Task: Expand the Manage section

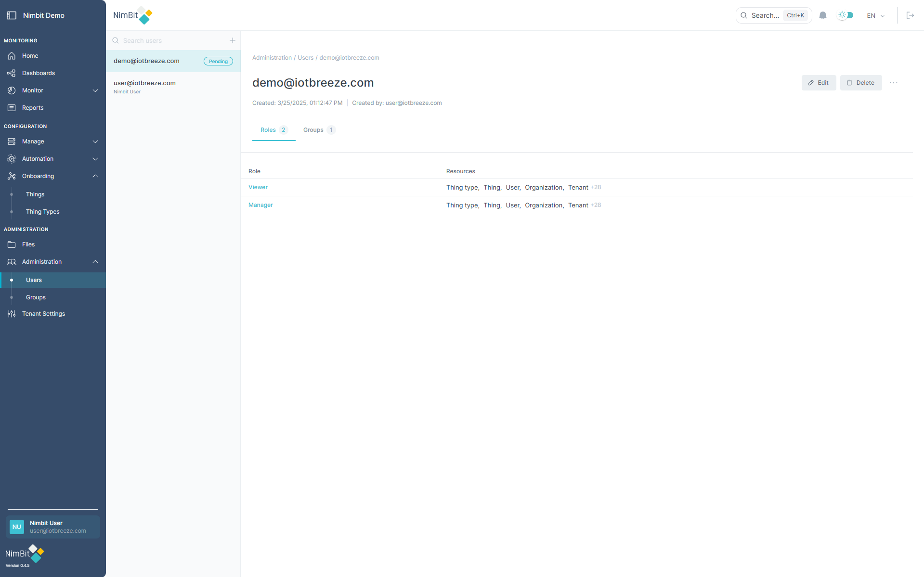Action: (x=33, y=141)
